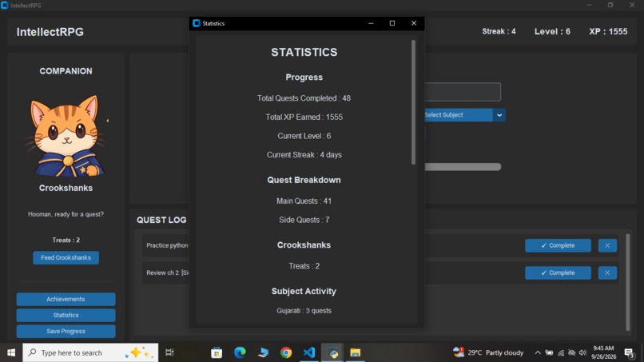Click the IntellectRPG window title icon
The height and width of the screenshot is (362, 644).
pos(5,6)
